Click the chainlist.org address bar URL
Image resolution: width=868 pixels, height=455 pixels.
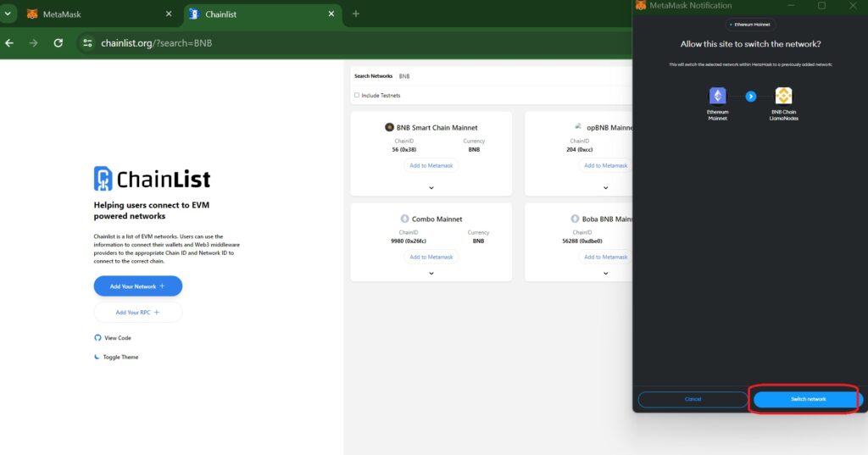(x=157, y=43)
